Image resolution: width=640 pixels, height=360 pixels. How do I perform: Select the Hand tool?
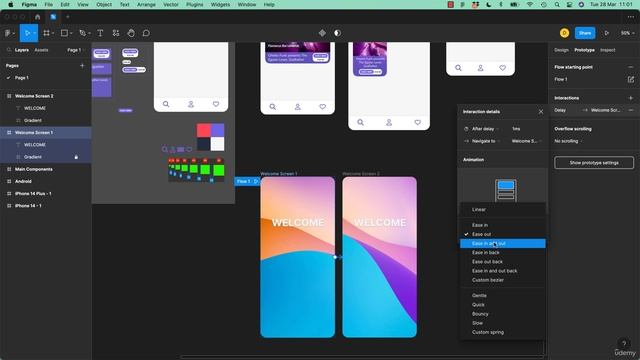131,33
